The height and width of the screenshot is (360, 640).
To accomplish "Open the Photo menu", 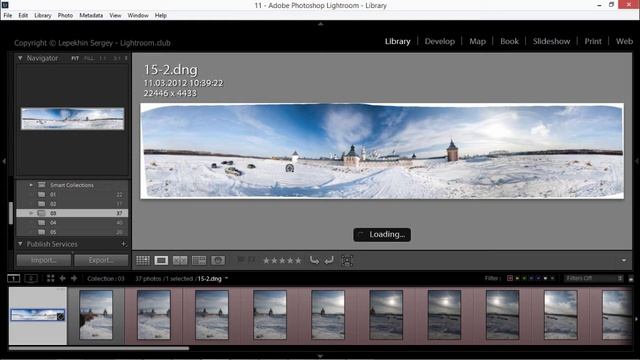I will [x=65, y=16].
